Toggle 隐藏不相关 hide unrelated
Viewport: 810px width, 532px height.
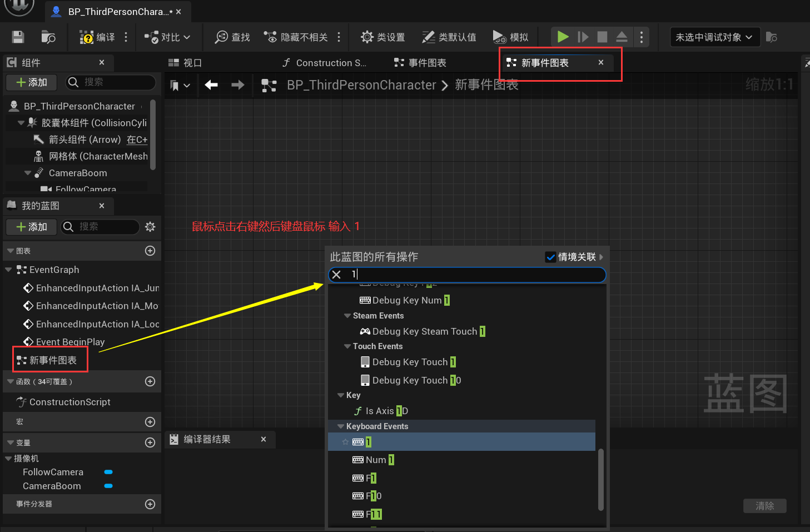coord(296,37)
